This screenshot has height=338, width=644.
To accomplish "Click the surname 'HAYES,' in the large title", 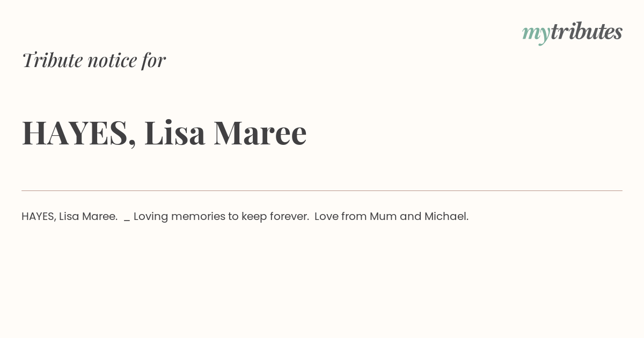I will click(x=79, y=133).
